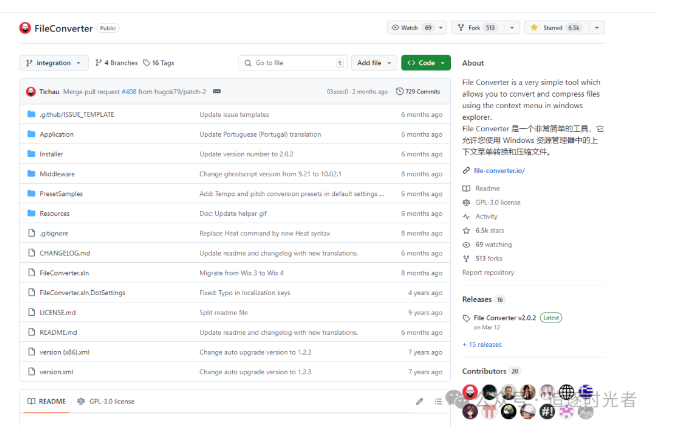Click the Resources folder icon
This screenshot has width=675, height=440.
click(31, 213)
